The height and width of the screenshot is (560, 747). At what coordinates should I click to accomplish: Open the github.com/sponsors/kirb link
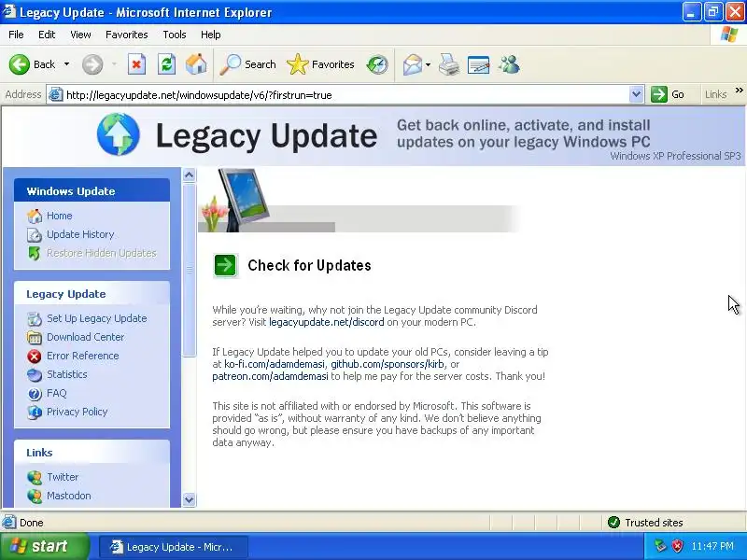[x=388, y=364]
